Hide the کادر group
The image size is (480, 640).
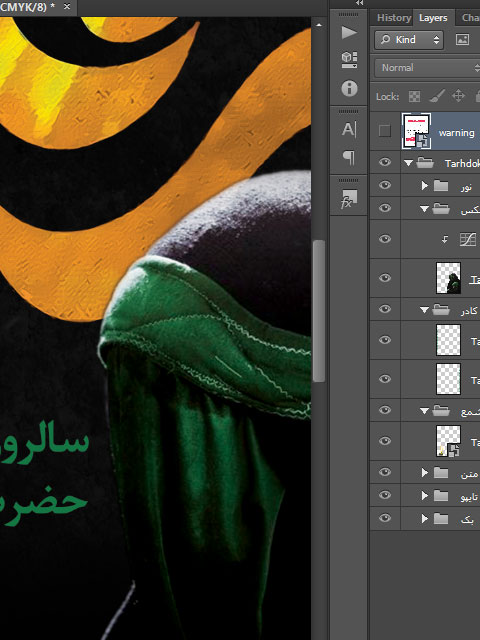point(384,309)
